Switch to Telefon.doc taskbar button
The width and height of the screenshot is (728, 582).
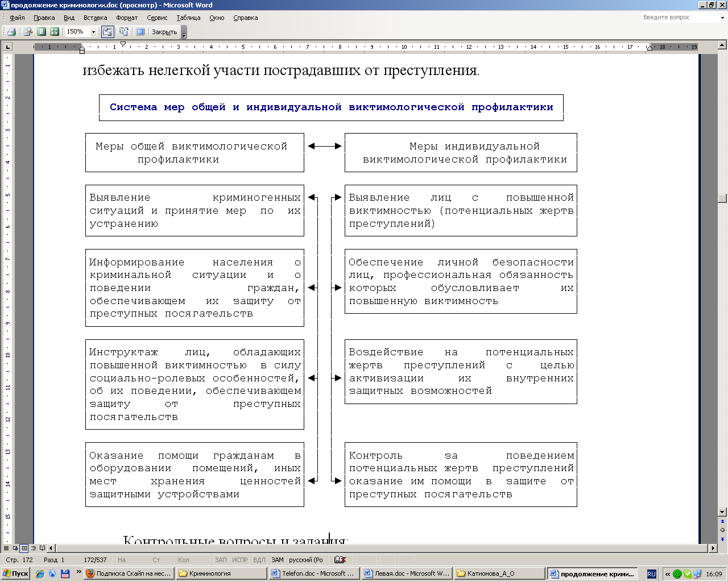[315, 574]
